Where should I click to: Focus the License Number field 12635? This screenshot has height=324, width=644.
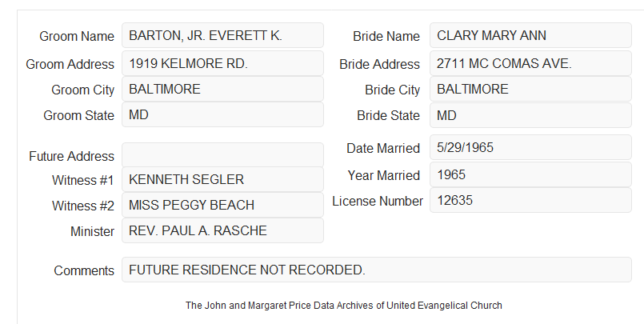530,200
